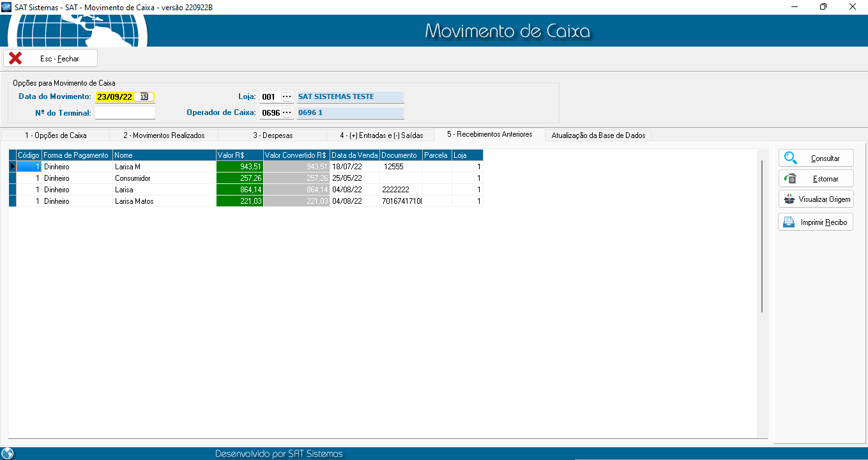Open the Operador de Caixa lookup button
The image size is (868, 460).
[x=287, y=112]
